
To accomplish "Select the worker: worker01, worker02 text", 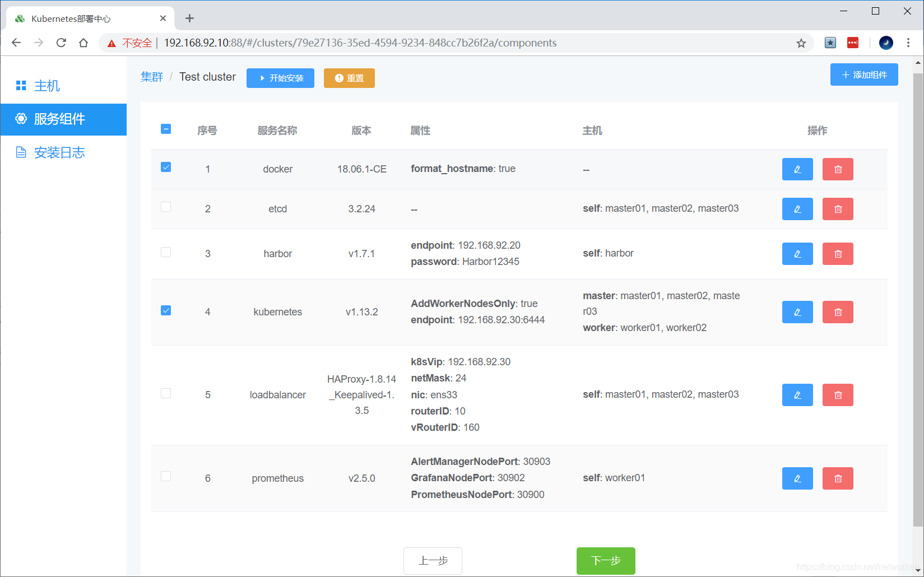I will (x=645, y=328).
